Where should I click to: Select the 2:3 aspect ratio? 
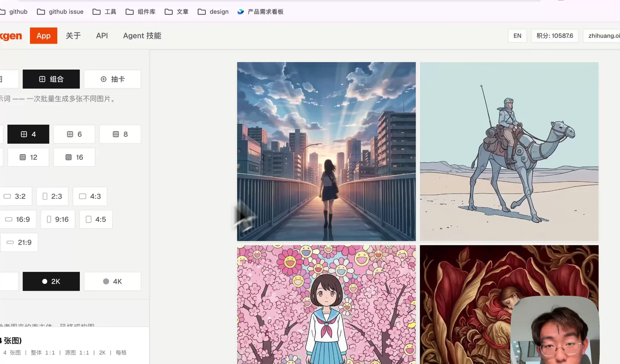(52, 196)
